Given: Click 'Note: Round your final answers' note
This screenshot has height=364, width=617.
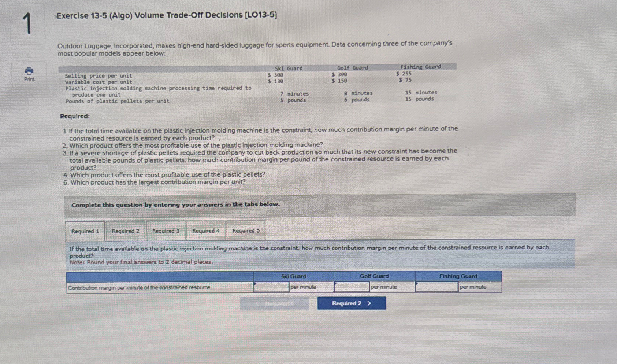Looking at the screenshot, I should pyautogui.click(x=141, y=262).
